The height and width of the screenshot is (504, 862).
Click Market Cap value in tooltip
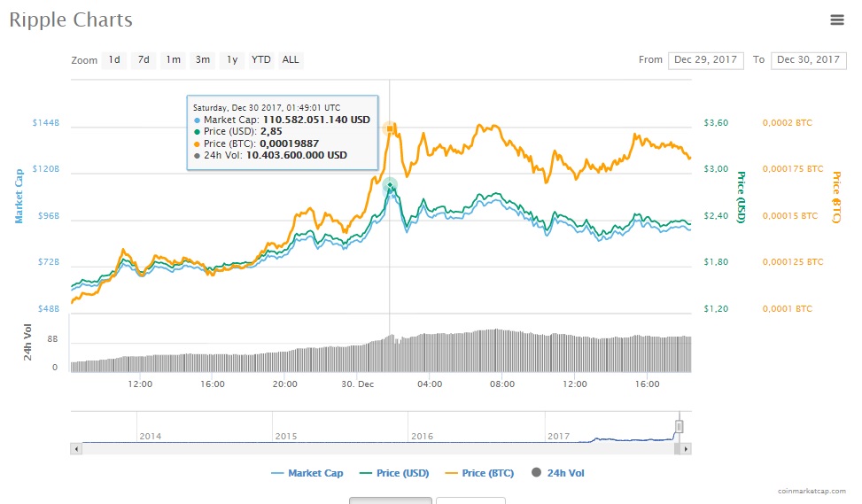point(316,120)
